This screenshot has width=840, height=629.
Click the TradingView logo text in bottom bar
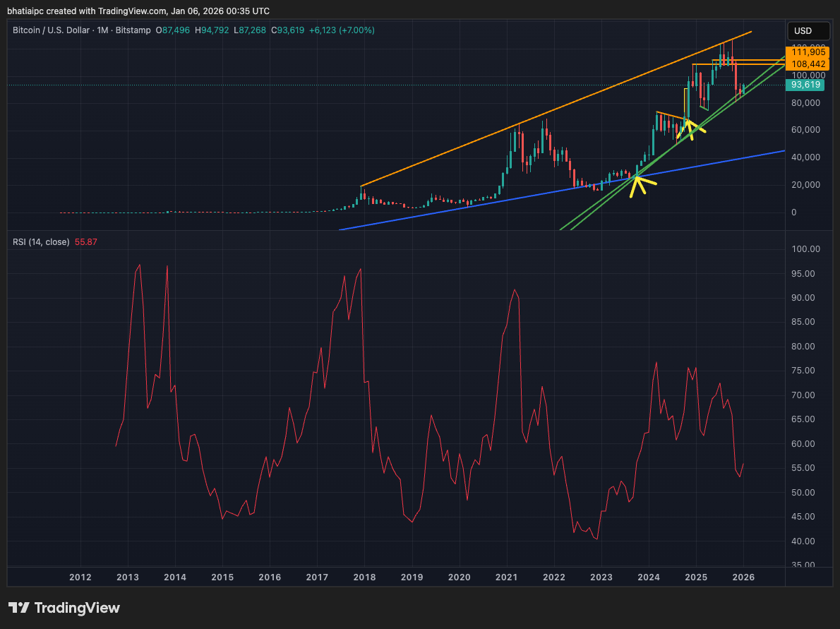78,608
